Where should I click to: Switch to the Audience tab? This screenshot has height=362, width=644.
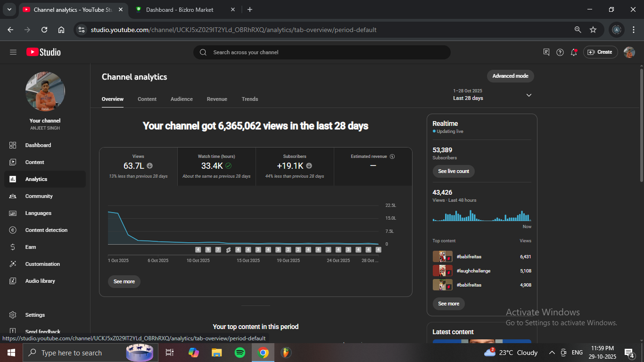(182, 99)
